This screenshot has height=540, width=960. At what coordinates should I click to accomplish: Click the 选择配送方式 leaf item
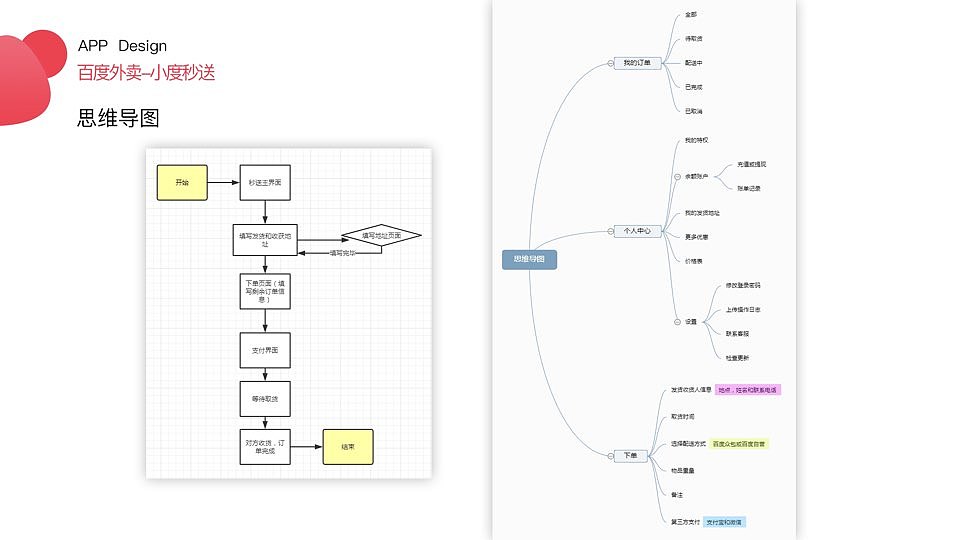pos(688,444)
